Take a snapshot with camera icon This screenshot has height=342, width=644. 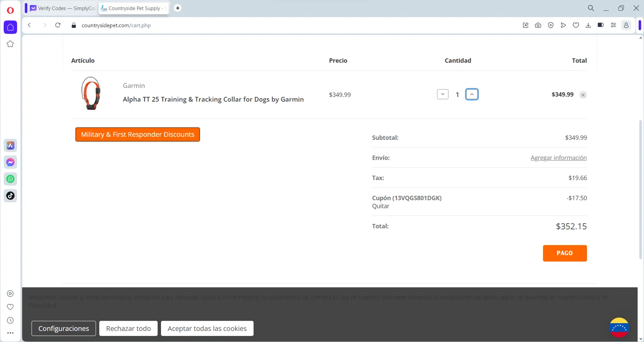(538, 25)
